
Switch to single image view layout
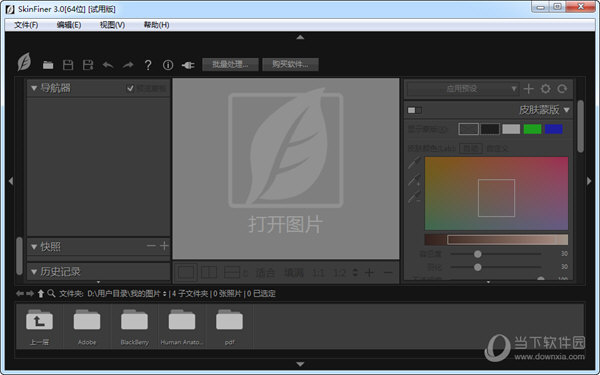[x=186, y=272]
